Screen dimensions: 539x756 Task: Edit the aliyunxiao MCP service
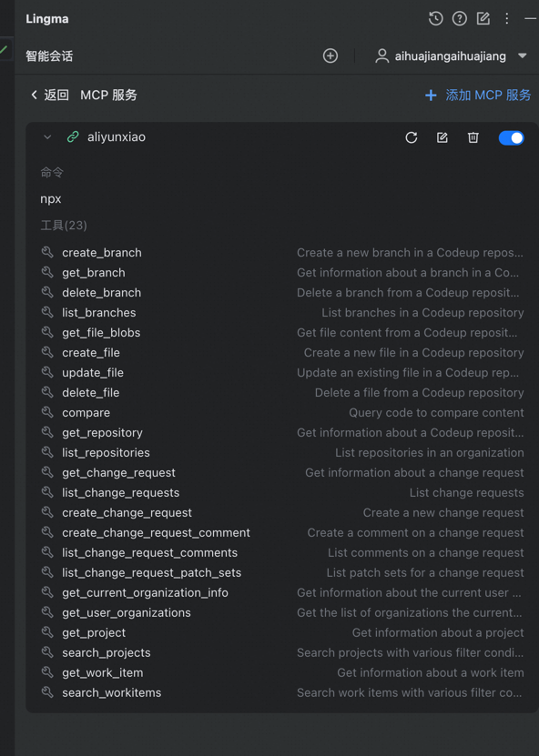(x=442, y=138)
